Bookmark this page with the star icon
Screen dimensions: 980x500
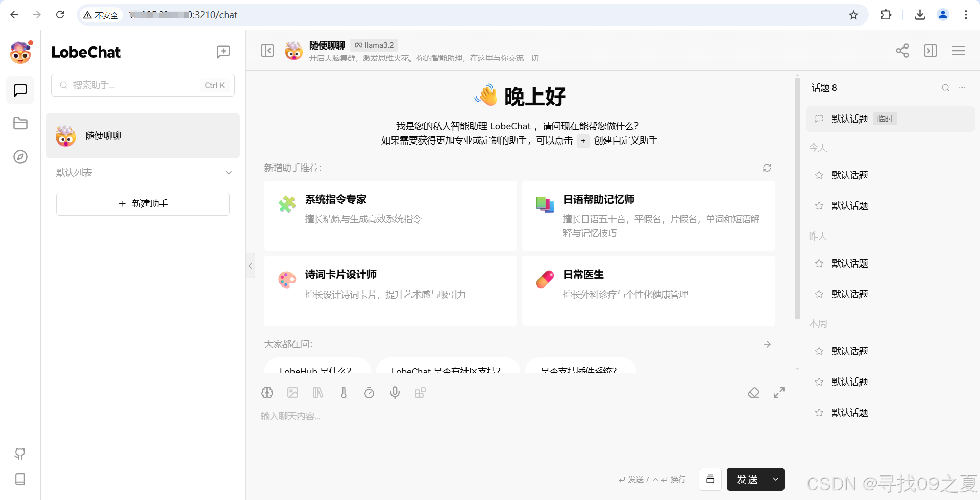pos(853,15)
